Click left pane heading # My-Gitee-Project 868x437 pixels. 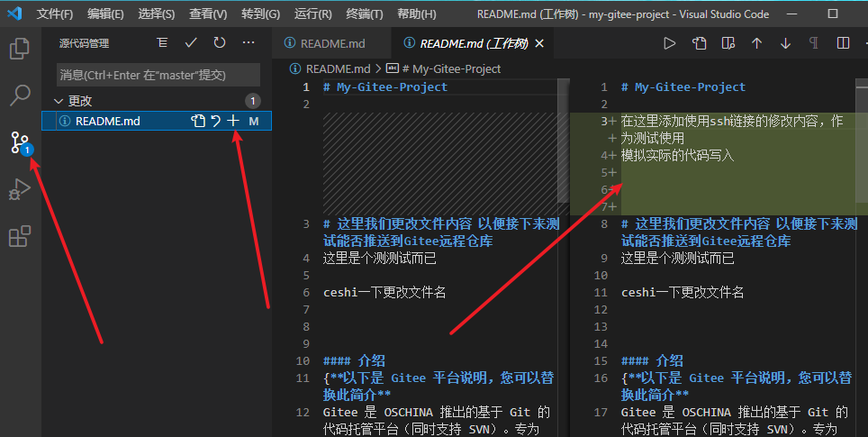(385, 87)
